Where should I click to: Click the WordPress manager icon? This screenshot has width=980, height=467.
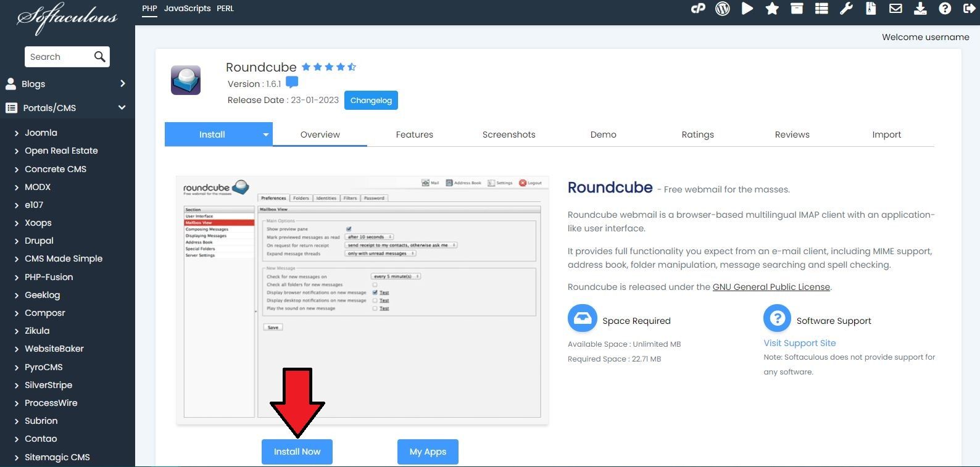coord(722,9)
